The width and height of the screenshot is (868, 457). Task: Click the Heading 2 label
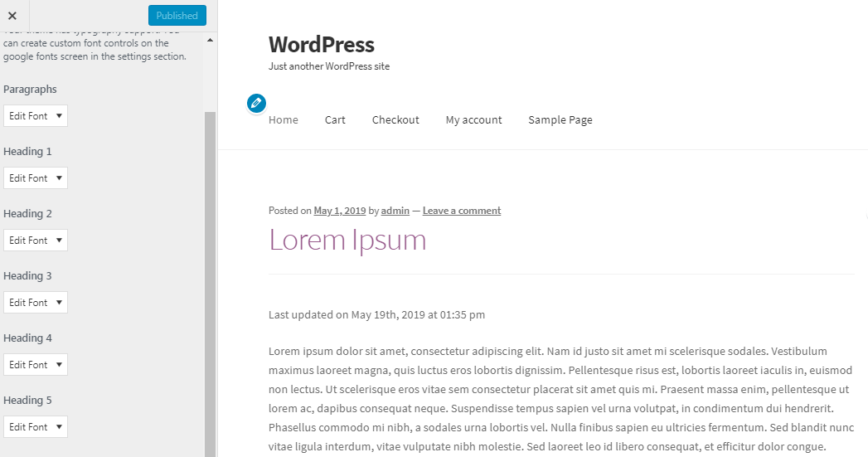[x=27, y=213]
